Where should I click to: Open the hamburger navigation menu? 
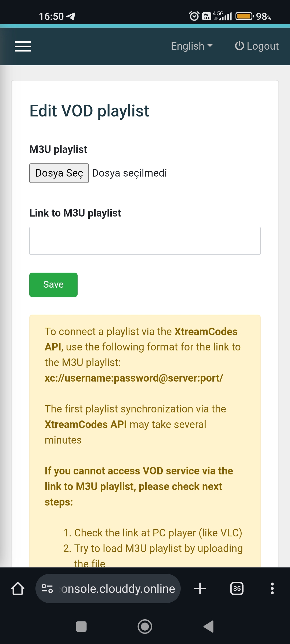pyautogui.click(x=23, y=46)
